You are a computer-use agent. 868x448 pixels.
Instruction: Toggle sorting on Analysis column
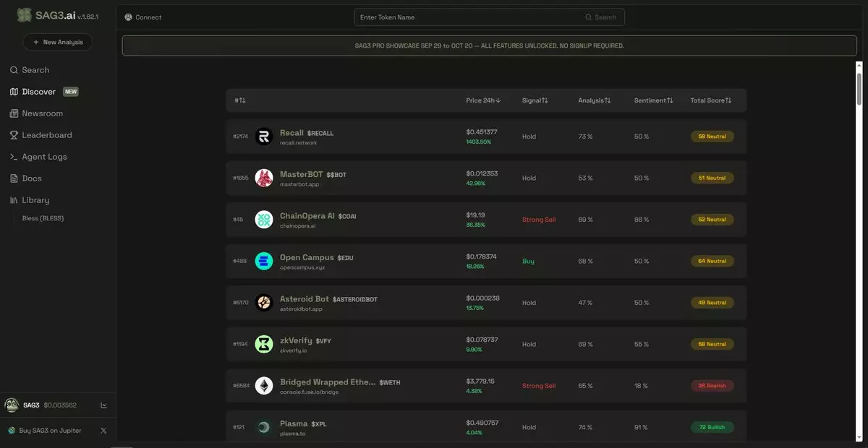[x=594, y=100]
